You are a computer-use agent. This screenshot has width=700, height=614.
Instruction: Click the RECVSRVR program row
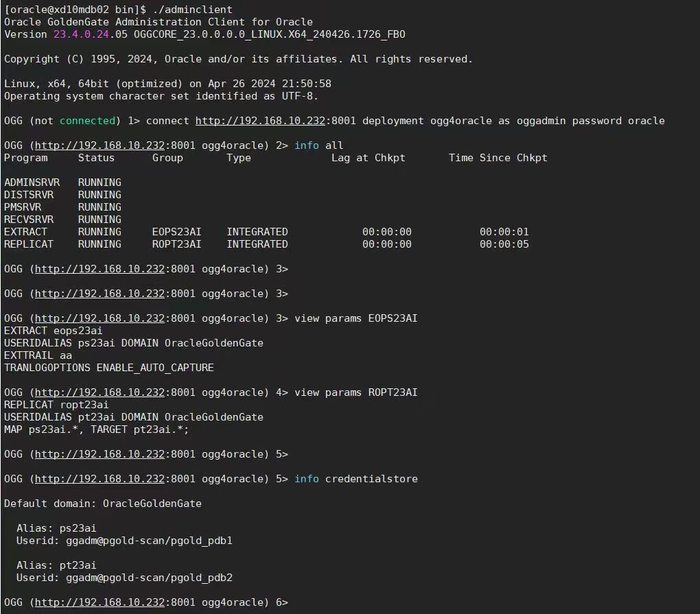click(62, 220)
